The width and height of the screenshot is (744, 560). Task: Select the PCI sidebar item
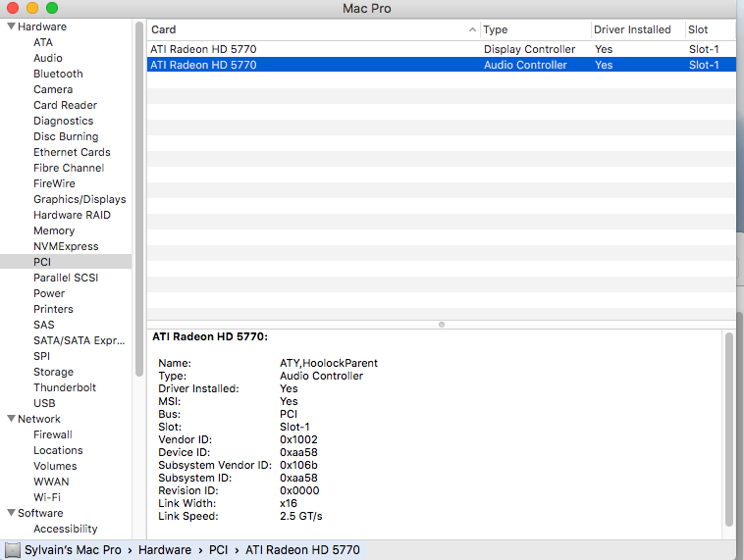[x=66, y=262]
